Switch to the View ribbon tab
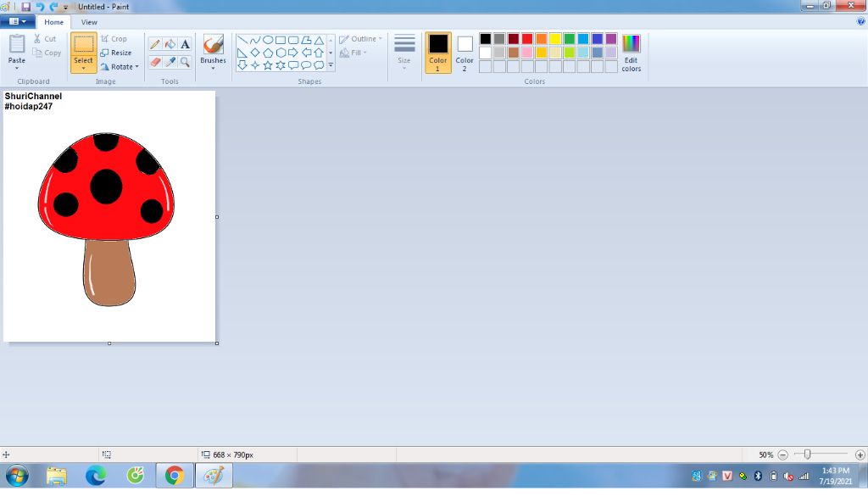The image size is (868, 502). 89,22
